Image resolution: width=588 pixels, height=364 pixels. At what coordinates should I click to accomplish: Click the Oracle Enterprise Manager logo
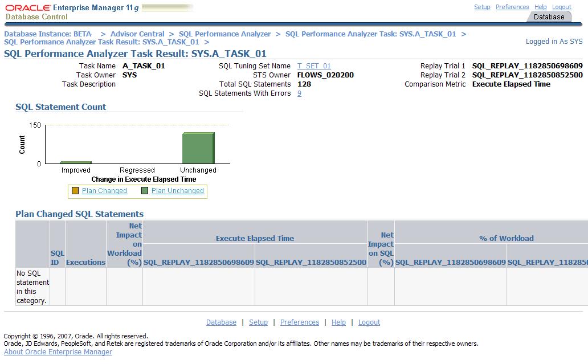tap(71, 12)
